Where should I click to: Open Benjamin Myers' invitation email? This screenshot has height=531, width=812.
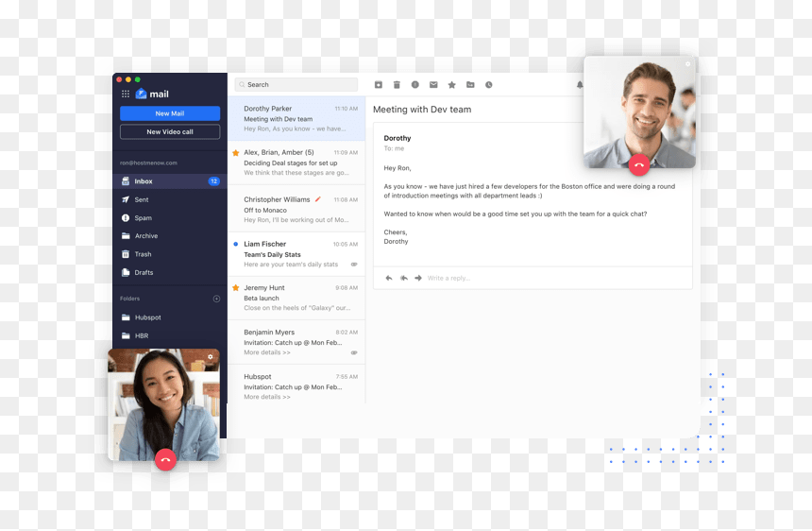point(296,342)
